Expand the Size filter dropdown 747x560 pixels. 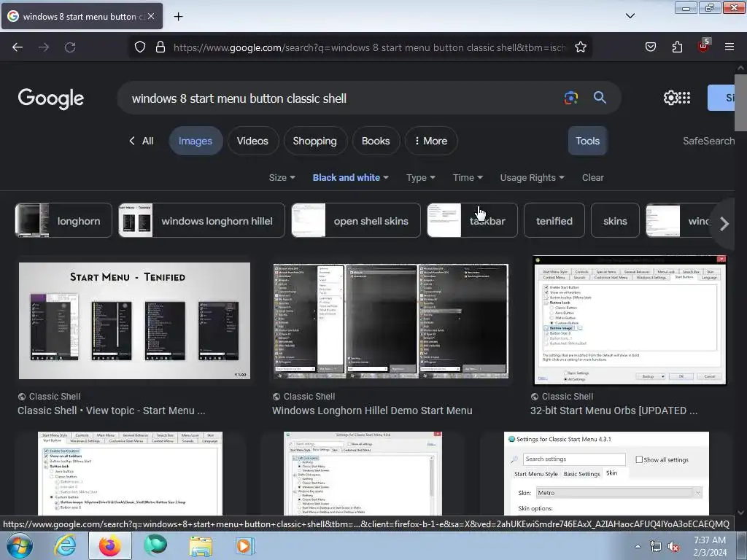(282, 178)
